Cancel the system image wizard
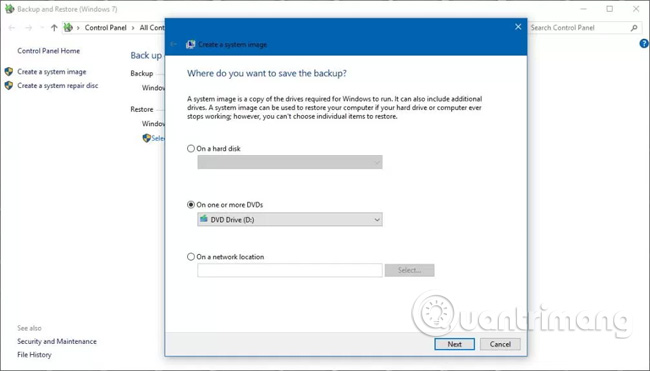This screenshot has width=650, height=371. coord(500,344)
